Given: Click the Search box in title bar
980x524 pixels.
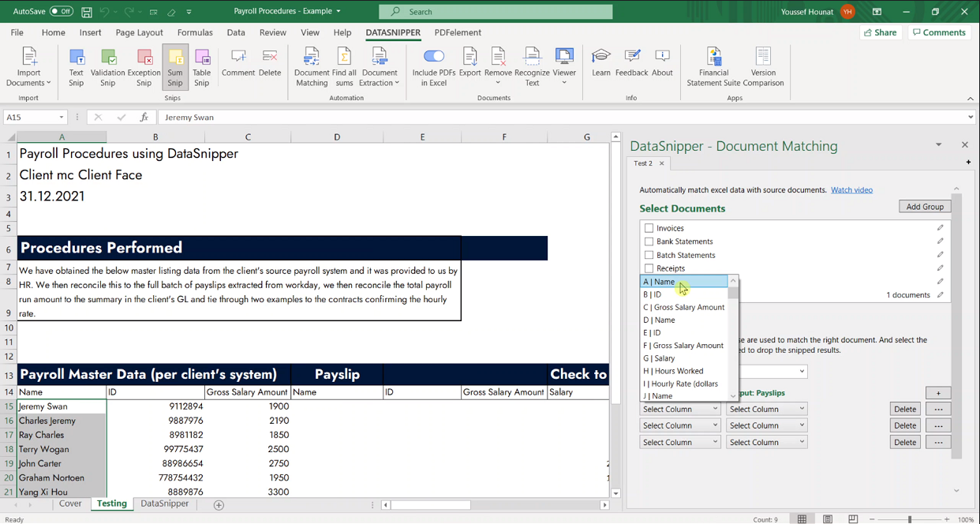Looking at the screenshot, I should coord(496,12).
